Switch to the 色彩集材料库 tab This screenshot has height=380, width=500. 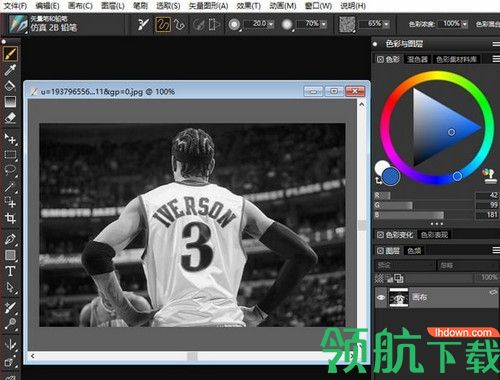click(457, 59)
